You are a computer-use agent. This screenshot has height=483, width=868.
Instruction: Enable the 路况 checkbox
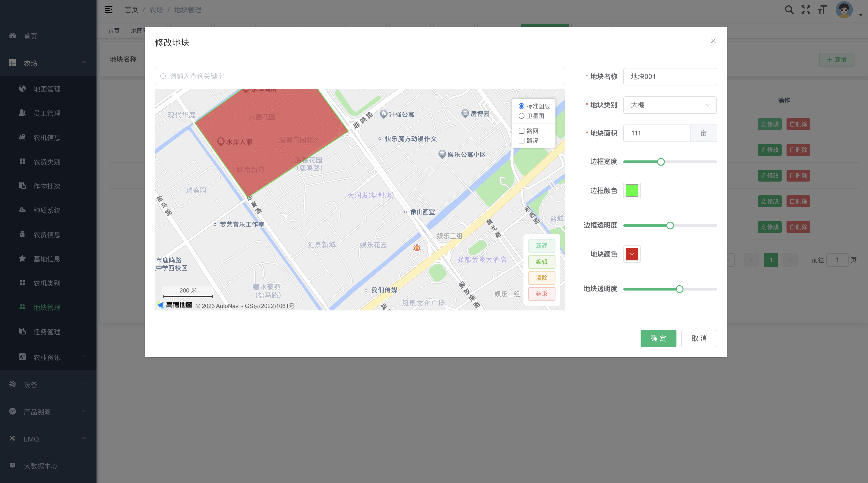tap(521, 141)
